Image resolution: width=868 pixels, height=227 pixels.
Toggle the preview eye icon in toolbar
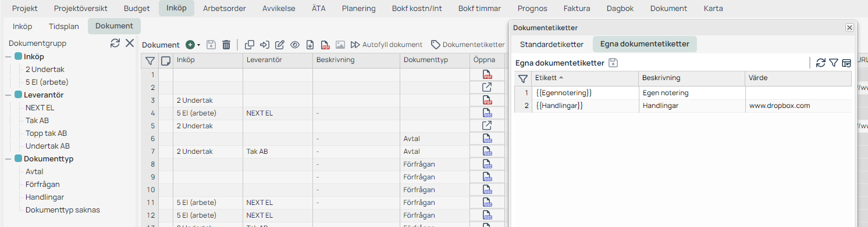295,45
